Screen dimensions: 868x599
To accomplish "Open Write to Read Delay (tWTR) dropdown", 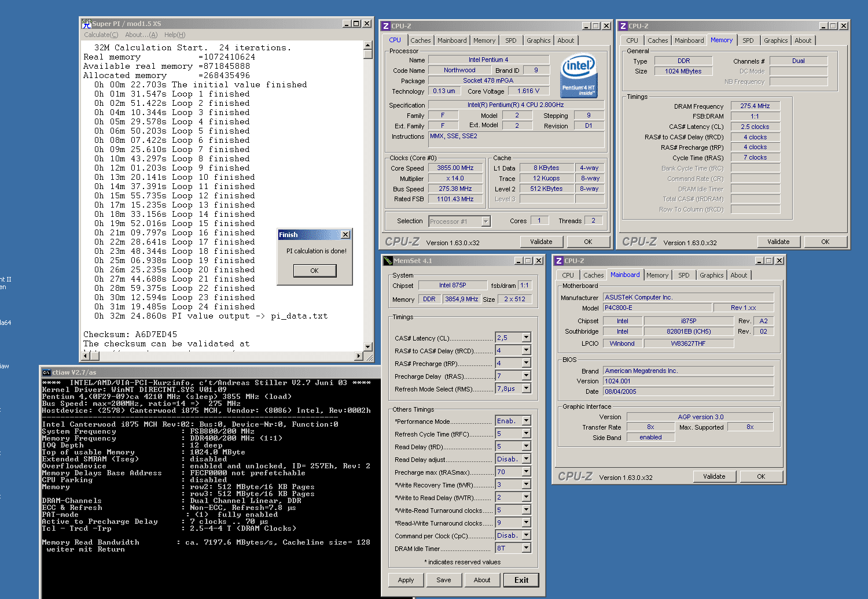I will coord(527,497).
